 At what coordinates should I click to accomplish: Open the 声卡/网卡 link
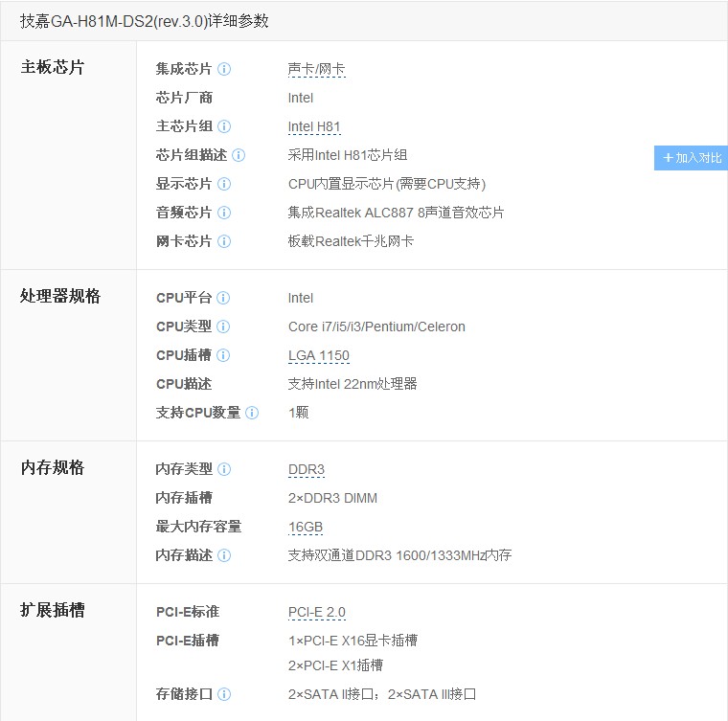(317, 69)
